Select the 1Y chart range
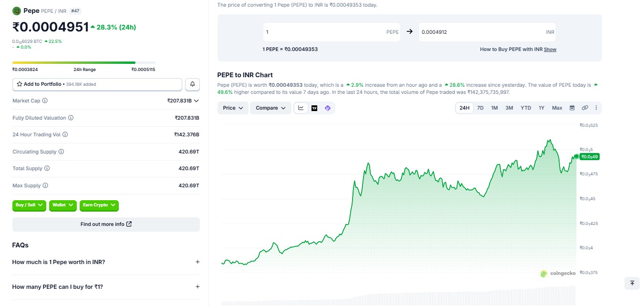The width and height of the screenshot is (644, 306). pyautogui.click(x=541, y=108)
